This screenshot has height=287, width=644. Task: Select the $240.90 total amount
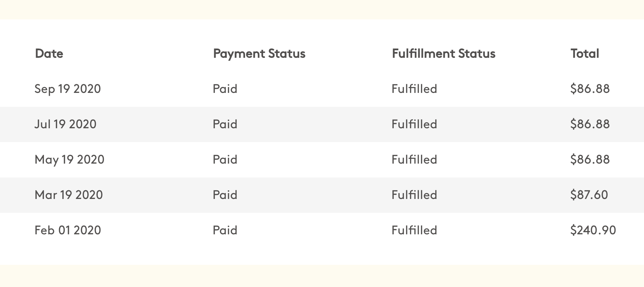[593, 230]
